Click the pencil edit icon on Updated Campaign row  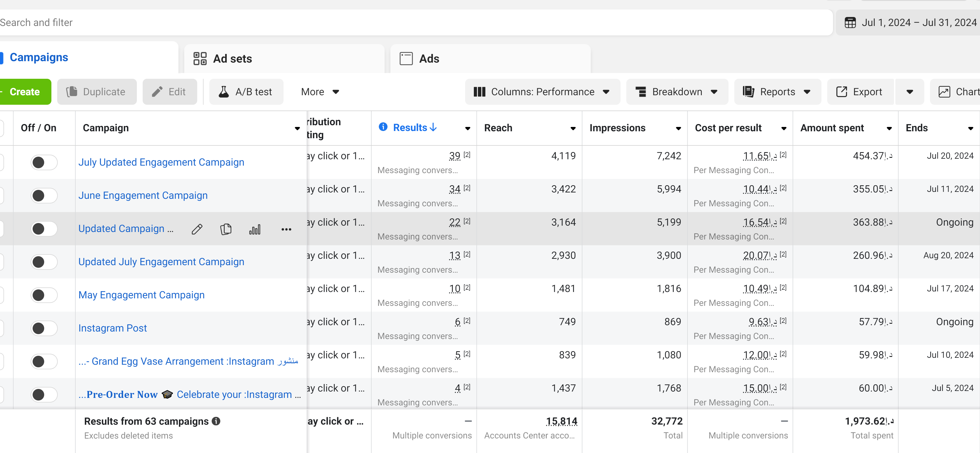[x=197, y=229]
